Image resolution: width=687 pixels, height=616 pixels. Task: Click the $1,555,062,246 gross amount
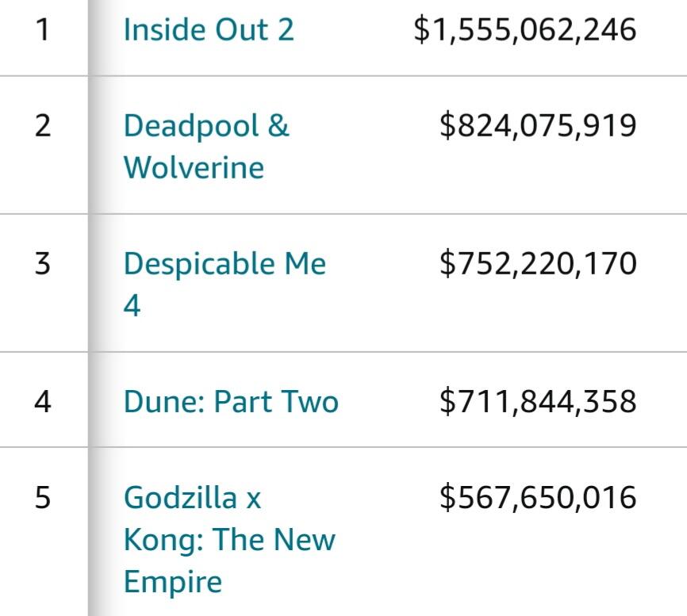pos(525,30)
